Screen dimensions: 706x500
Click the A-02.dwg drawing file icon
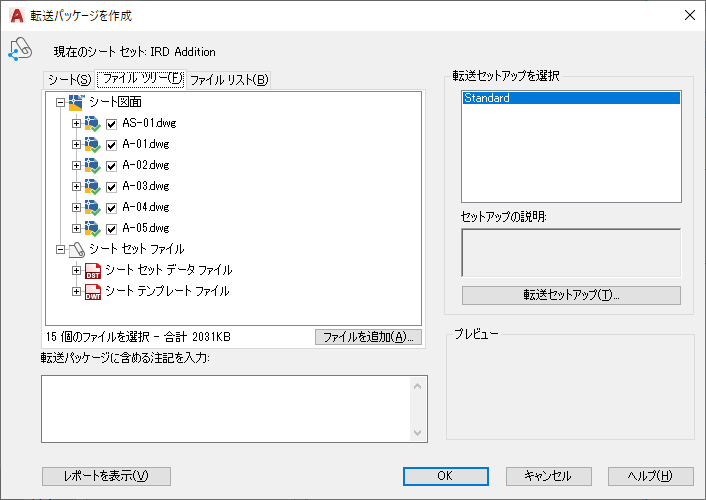coord(92,165)
